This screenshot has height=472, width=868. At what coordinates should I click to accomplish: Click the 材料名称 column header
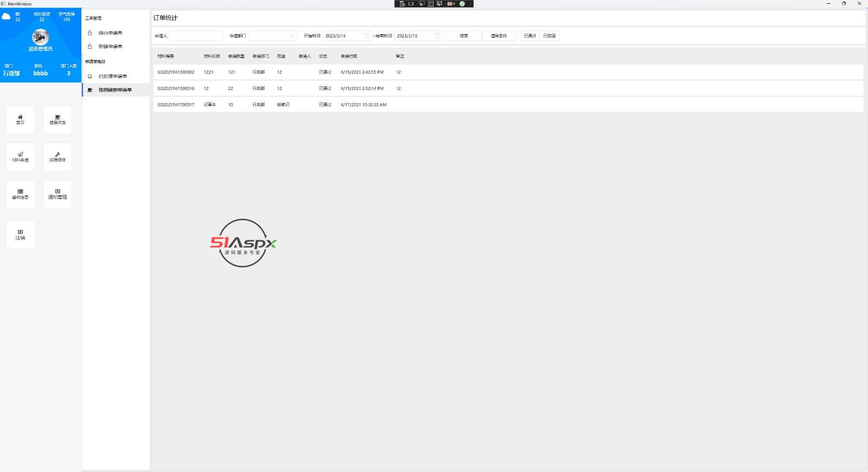pyautogui.click(x=212, y=56)
